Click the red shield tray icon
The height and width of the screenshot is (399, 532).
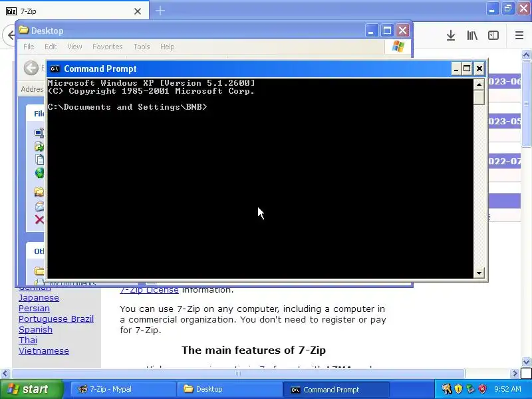click(482, 389)
